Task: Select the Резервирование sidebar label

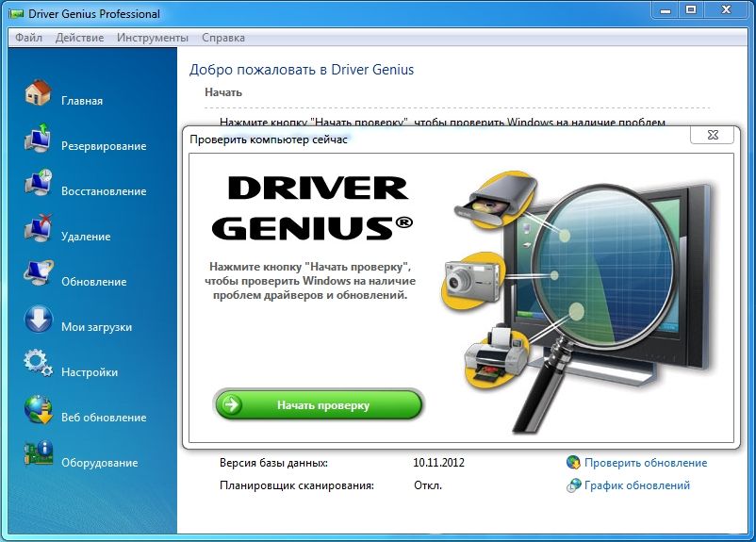Action: pyautogui.click(x=104, y=146)
